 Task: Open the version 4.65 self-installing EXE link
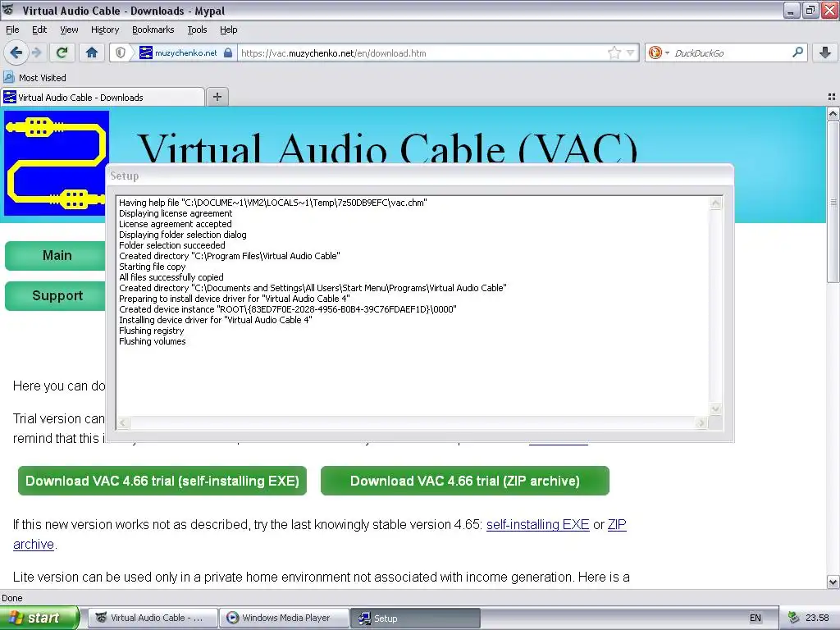coord(537,524)
